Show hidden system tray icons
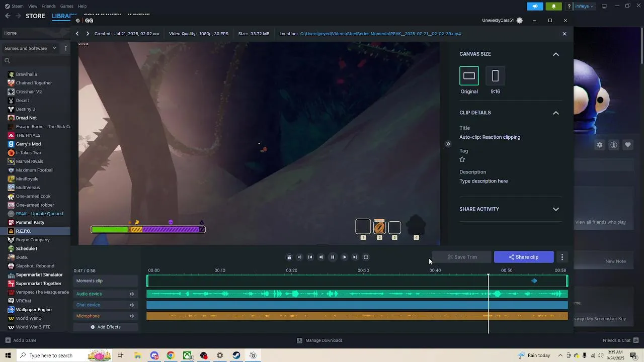The width and height of the screenshot is (644, 362). click(x=559, y=355)
